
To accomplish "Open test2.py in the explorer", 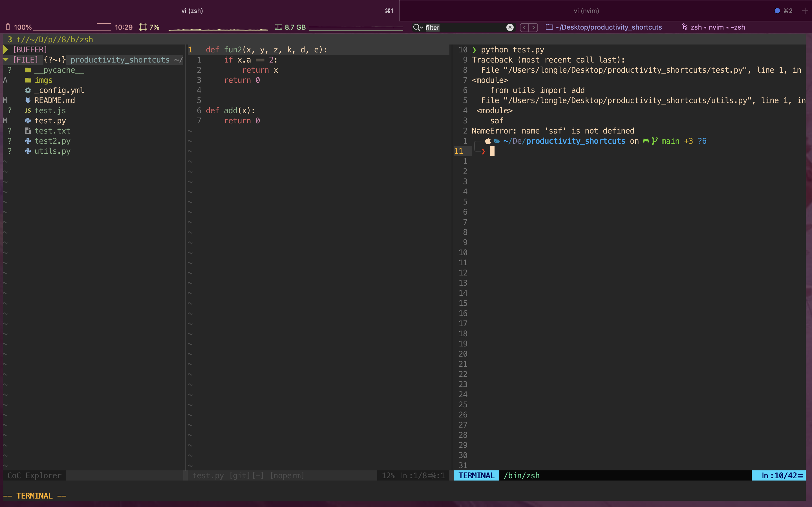I will pos(52,141).
